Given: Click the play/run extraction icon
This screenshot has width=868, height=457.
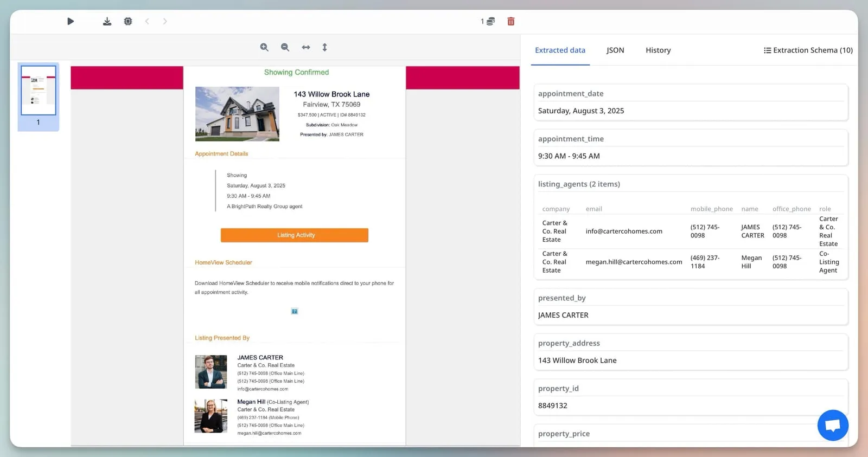Looking at the screenshot, I should (71, 22).
